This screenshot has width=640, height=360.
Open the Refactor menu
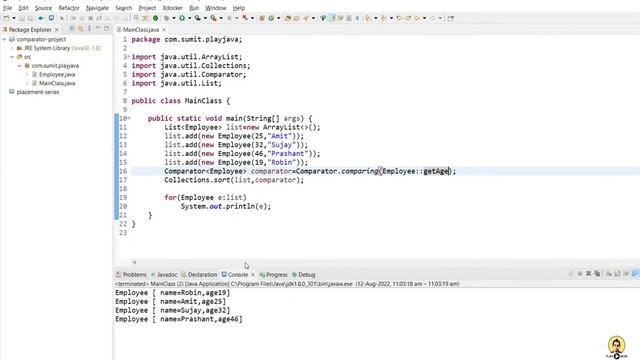pyautogui.click(x=69, y=8)
